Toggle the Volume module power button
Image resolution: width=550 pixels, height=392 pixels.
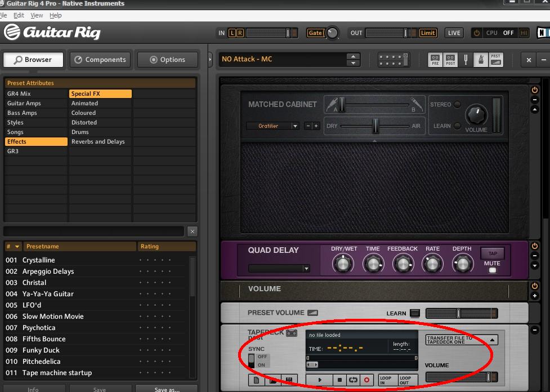[535, 286]
